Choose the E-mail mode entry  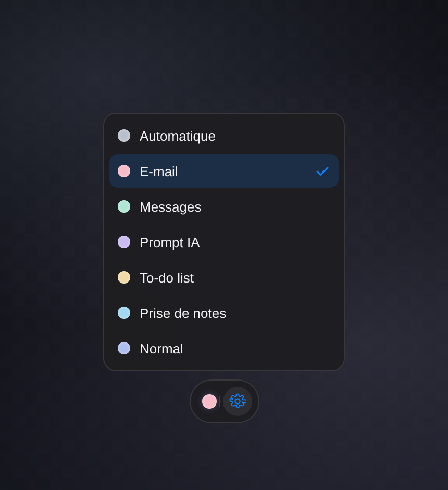224,171
